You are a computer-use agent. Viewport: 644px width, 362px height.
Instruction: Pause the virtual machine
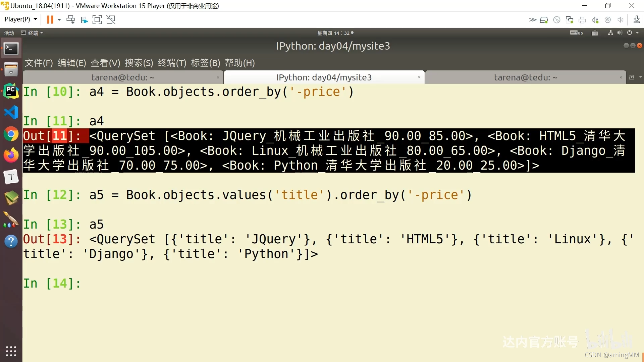[x=50, y=20]
